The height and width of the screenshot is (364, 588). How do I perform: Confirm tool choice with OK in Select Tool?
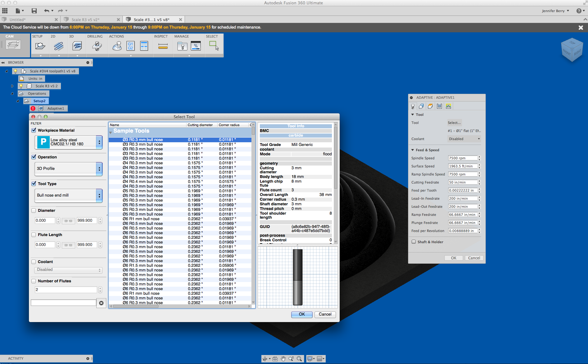click(302, 314)
